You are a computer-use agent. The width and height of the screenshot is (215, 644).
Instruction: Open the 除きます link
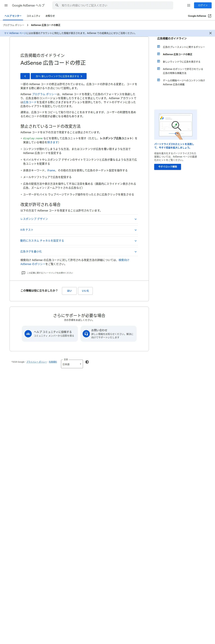(x=53, y=142)
